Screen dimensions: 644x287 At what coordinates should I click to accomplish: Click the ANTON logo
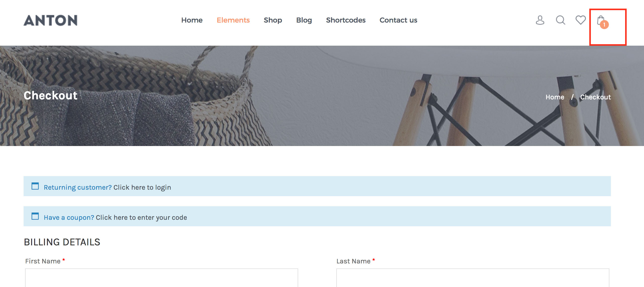coord(50,20)
